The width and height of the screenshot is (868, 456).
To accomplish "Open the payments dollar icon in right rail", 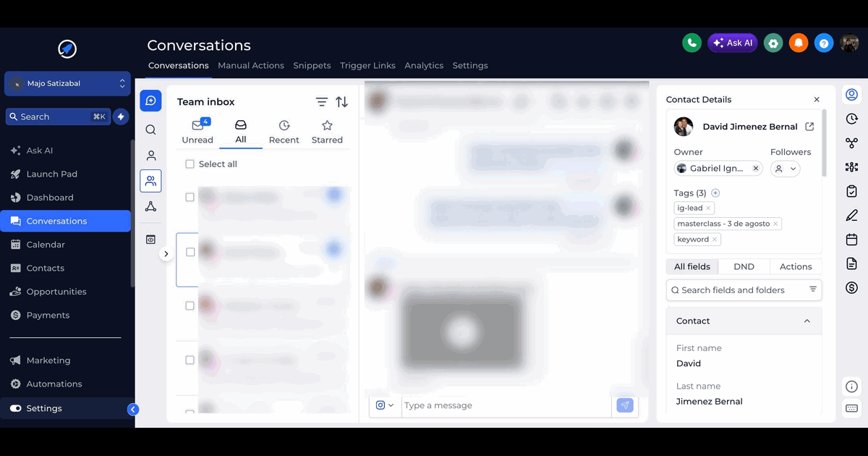I will click(x=851, y=287).
